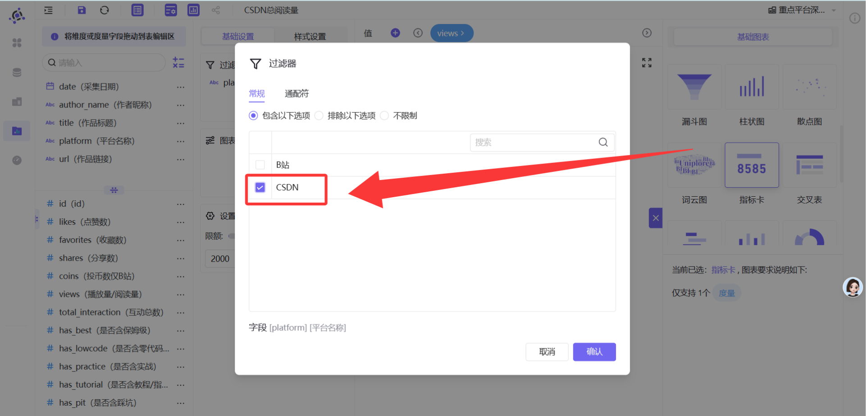
Task: Click the add value plus icon
Action: coord(395,32)
